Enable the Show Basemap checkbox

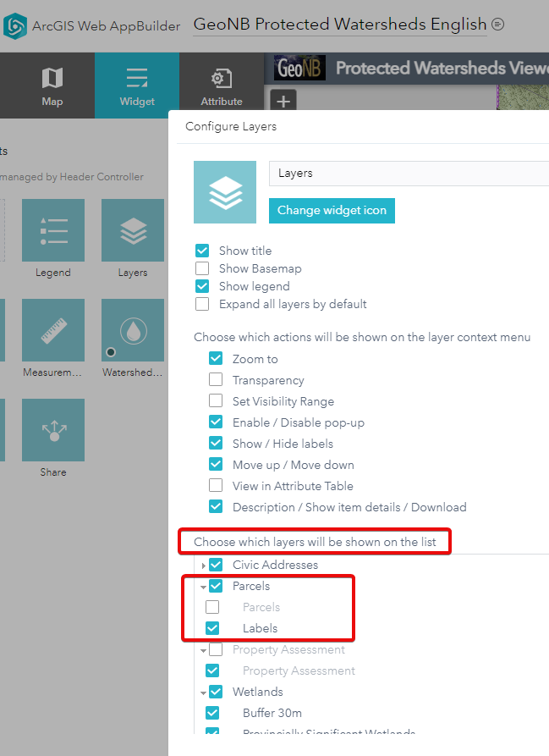pyautogui.click(x=202, y=268)
